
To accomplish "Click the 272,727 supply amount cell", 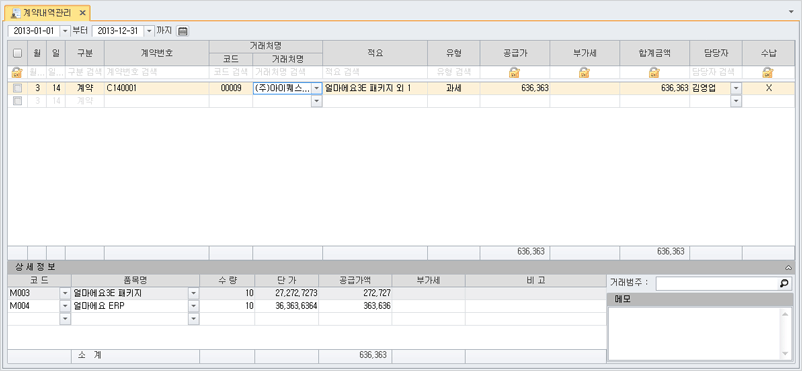I will click(355, 293).
